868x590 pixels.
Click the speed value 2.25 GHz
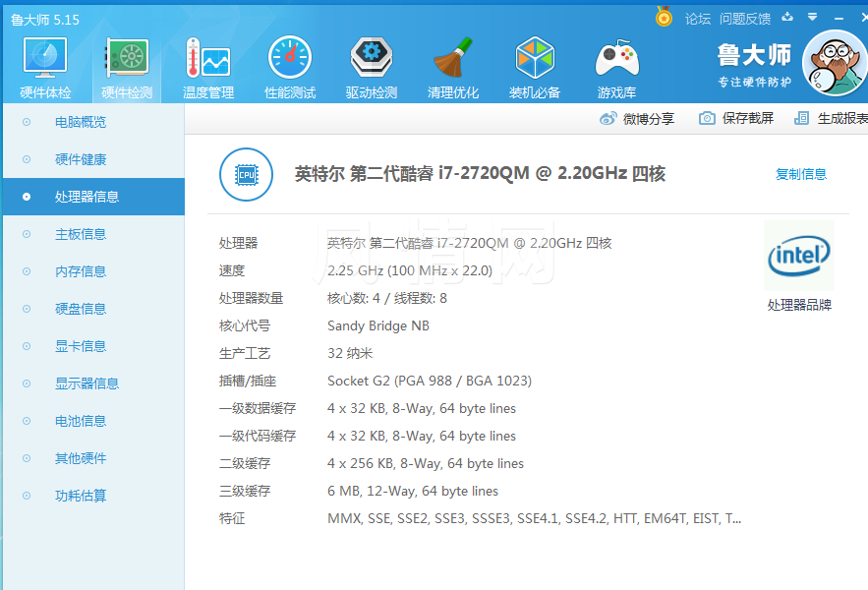point(410,270)
